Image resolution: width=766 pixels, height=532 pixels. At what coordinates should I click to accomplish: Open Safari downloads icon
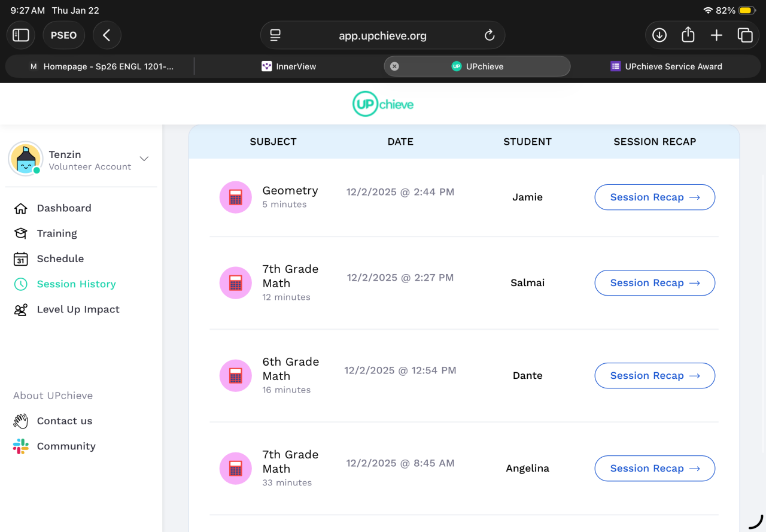(659, 35)
